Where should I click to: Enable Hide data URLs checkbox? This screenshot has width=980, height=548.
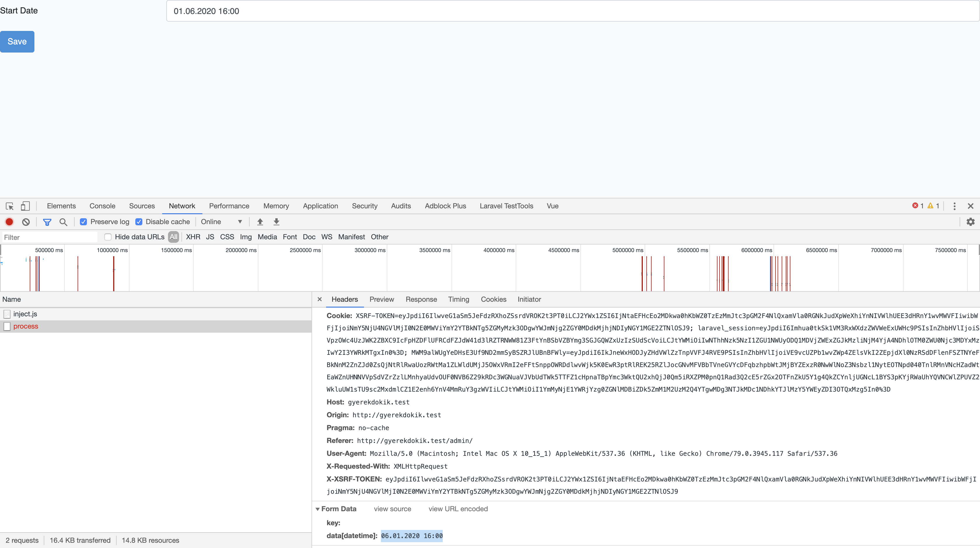[108, 237]
